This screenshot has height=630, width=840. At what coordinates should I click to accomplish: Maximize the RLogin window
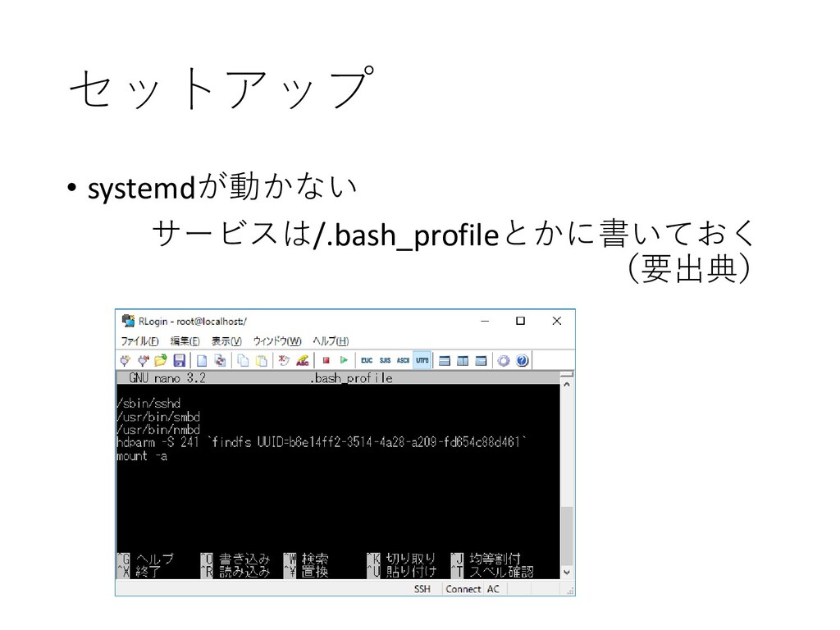[x=520, y=321]
